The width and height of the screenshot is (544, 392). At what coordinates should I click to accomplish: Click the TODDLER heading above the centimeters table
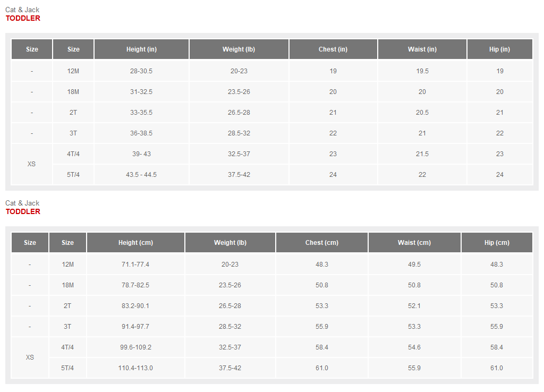point(23,211)
